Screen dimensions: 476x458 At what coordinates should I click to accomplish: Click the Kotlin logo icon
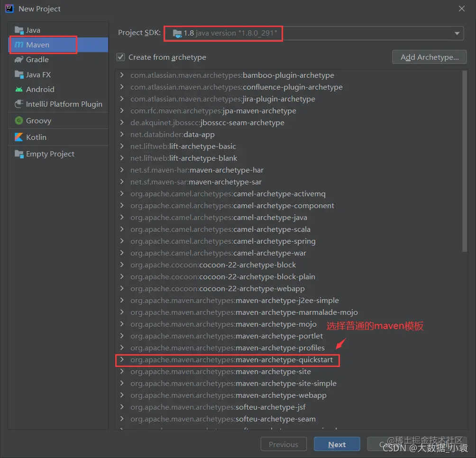click(19, 137)
